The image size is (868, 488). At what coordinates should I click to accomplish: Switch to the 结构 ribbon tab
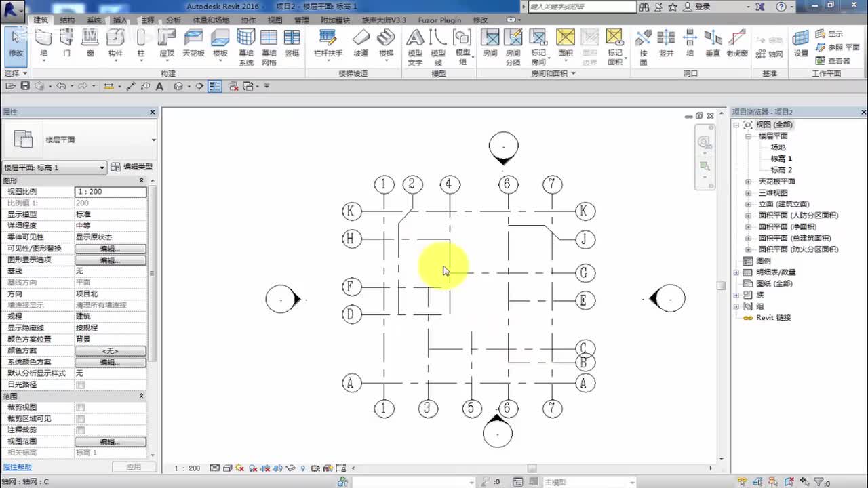67,20
